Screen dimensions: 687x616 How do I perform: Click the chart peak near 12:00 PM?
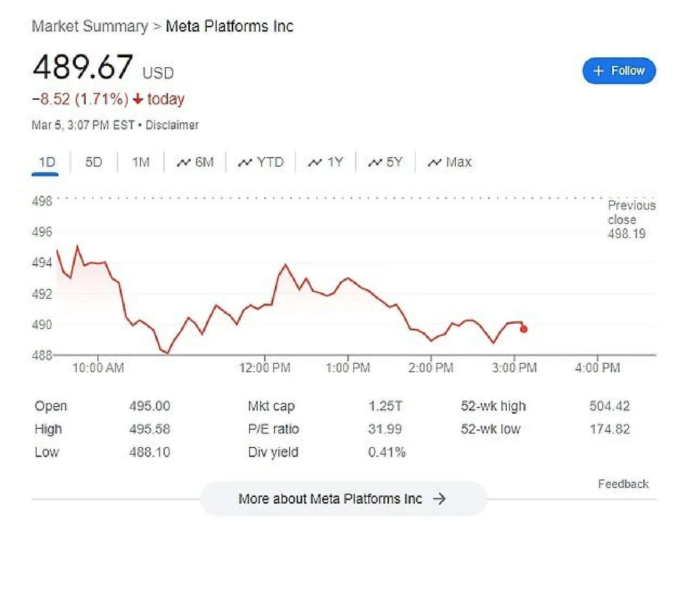285,265
